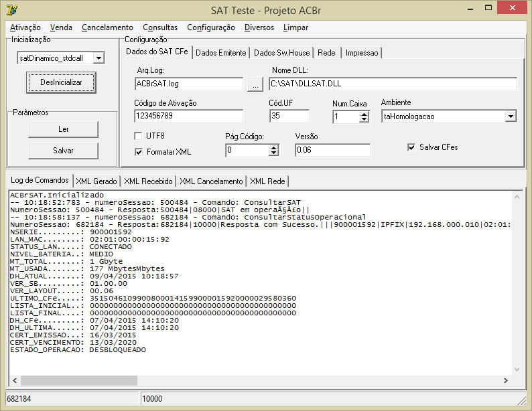The image size is (532, 411).
Task: Open the Configuração menu
Action: point(211,27)
